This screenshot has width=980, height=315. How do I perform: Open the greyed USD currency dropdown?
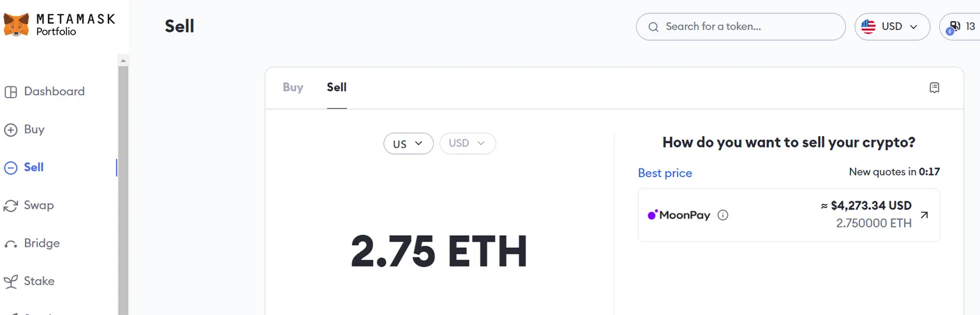click(468, 144)
